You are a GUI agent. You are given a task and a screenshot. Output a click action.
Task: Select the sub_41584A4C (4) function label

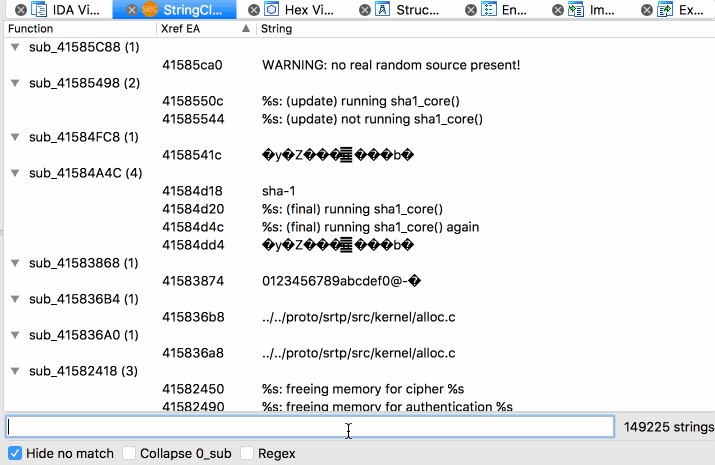point(86,173)
